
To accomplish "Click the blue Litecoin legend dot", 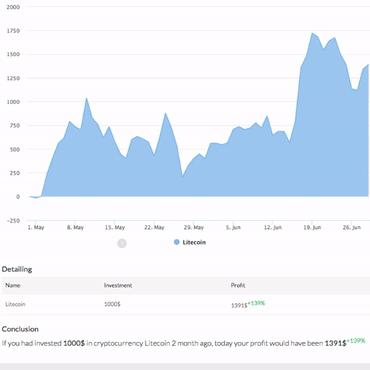I will point(177,242).
